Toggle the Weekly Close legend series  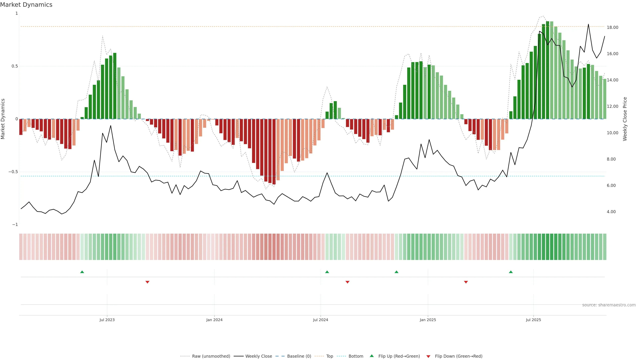258,356
